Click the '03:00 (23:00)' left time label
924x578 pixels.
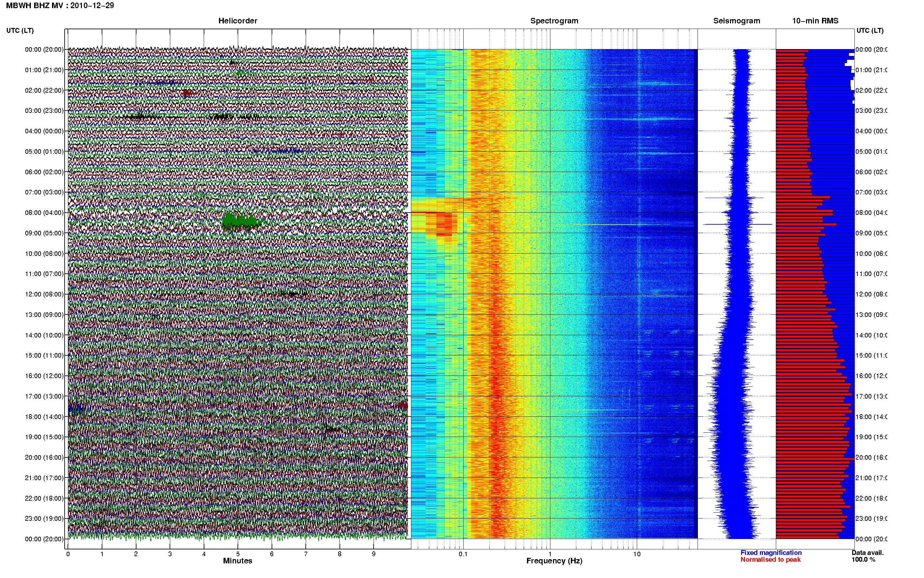[x=44, y=111]
